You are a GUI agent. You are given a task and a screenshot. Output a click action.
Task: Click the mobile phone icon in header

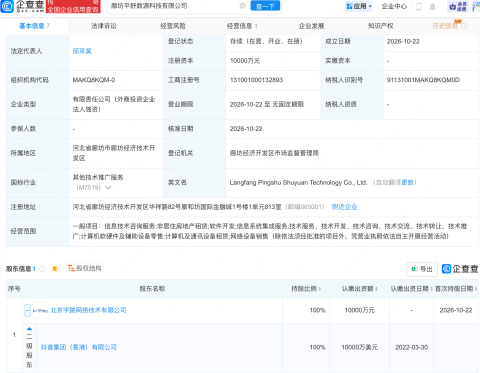[419, 6]
